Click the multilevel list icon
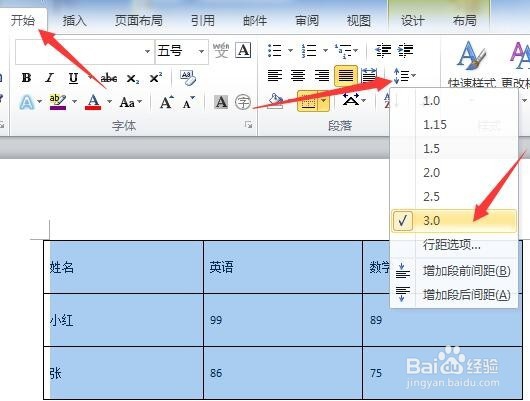Viewport: 530px width, 401px height. [x=343, y=51]
